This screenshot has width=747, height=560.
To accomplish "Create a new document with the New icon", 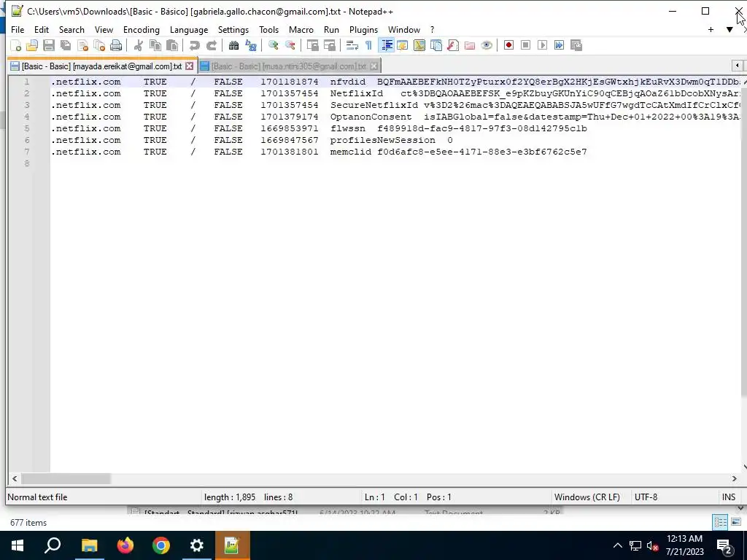I will [x=16, y=45].
